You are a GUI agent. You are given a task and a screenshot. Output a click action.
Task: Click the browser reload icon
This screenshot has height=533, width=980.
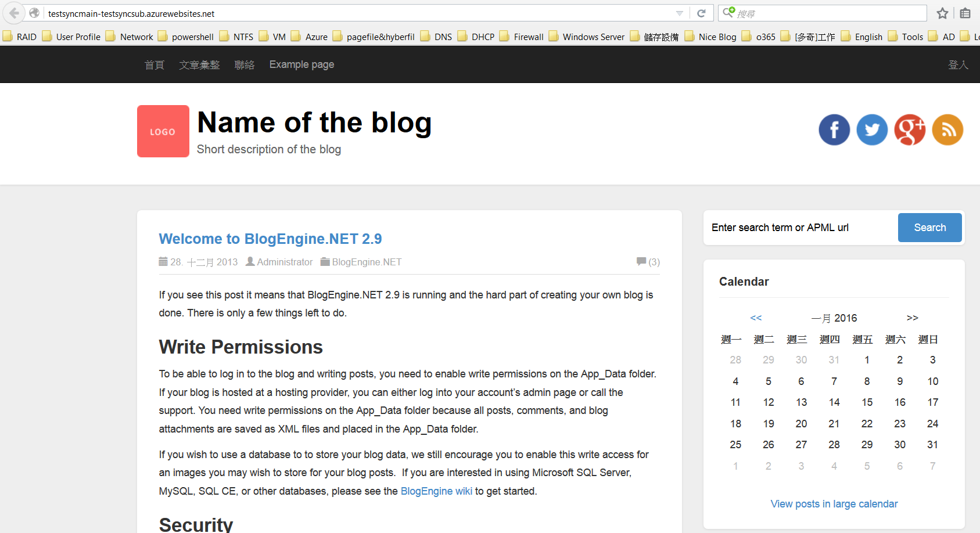tap(701, 13)
